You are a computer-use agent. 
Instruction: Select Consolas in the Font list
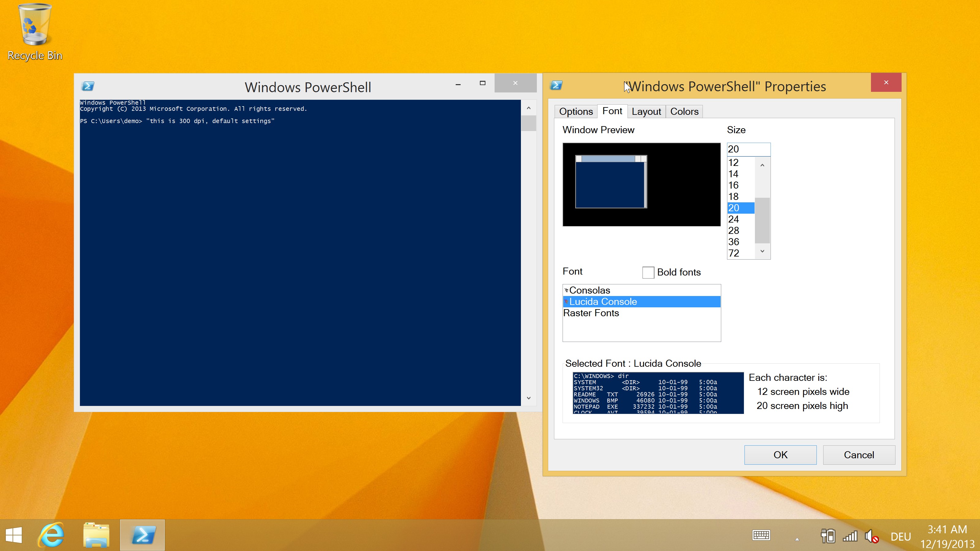click(641, 290)
